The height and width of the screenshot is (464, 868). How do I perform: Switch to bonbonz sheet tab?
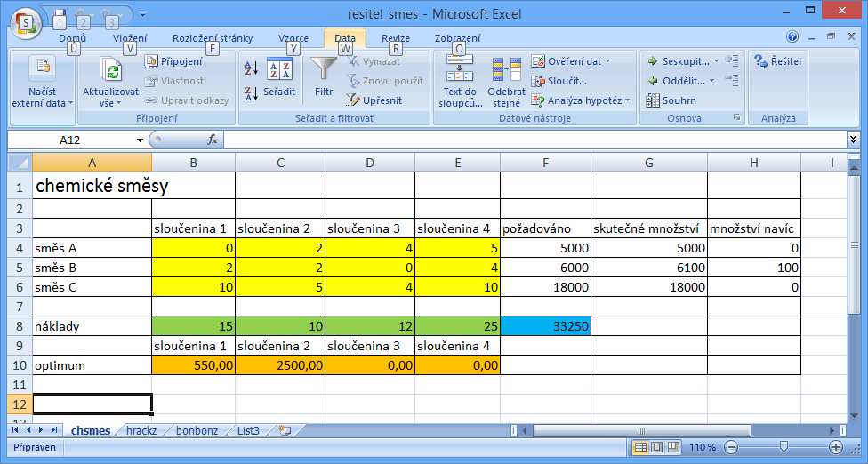coord(197,430)
